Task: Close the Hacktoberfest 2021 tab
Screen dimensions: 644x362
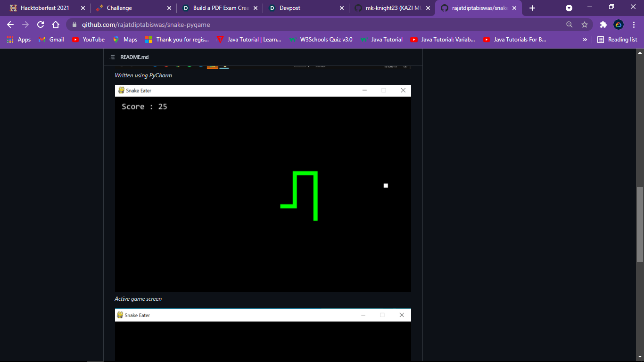Action: (x=83, y=8)
